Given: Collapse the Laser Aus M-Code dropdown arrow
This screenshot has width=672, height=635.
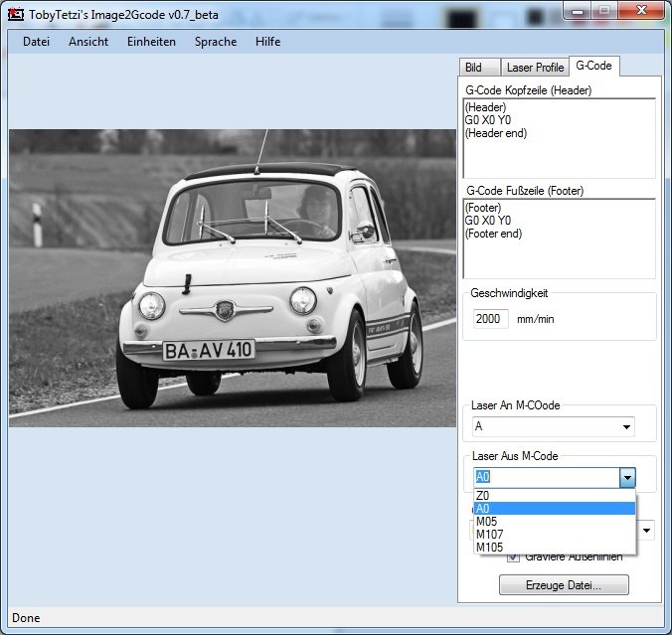Looking at the screenshot, I should tap(626, 478).
